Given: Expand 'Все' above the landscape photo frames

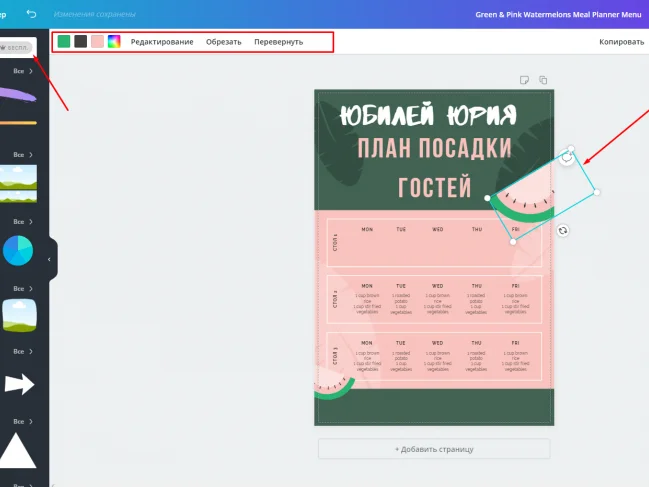Looking at the screenshot, I should [23, 155].
